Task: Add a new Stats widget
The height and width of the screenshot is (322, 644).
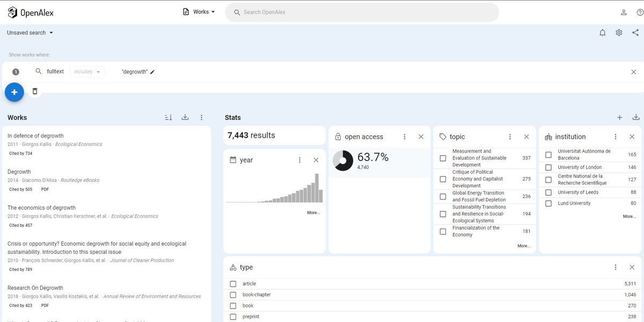Action: click(620, 118)
